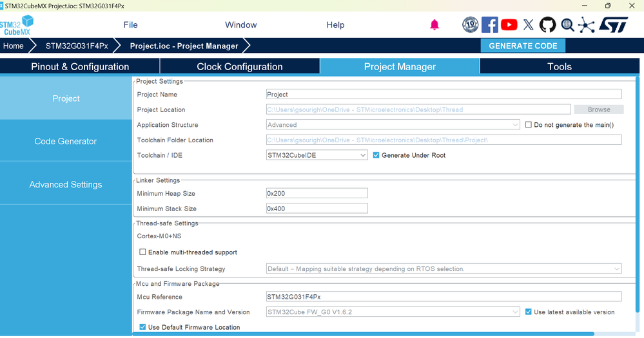Click the Minimum Stack Size field
Screen dimensions: 644x338
[317, 209]
